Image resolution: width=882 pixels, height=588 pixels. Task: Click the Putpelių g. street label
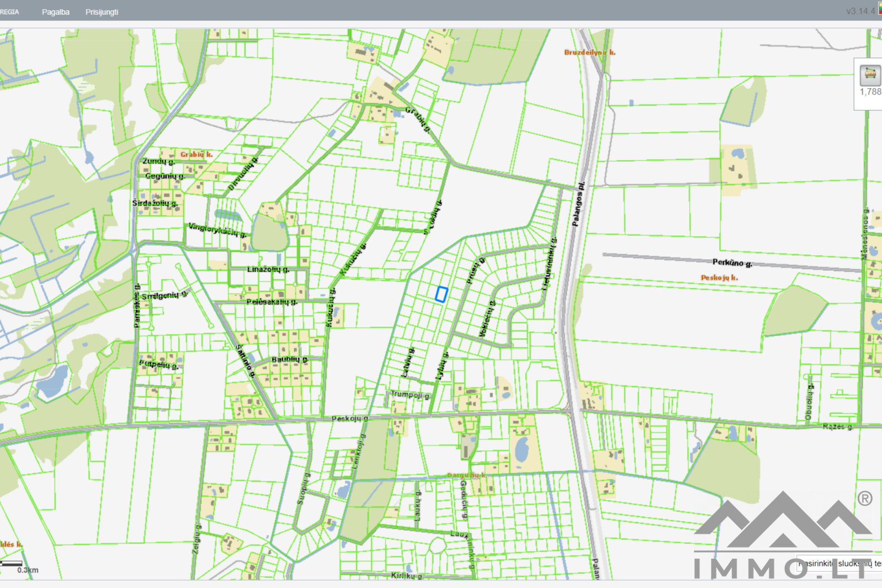159,364
